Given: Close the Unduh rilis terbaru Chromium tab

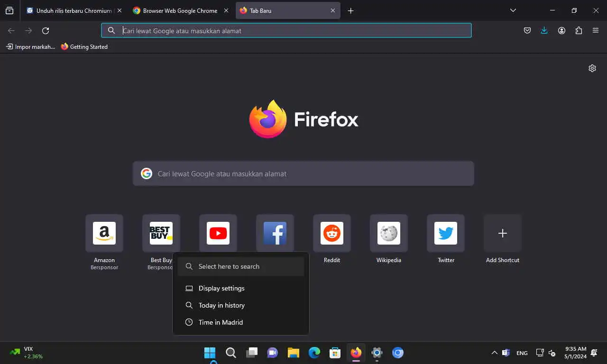Looking at the screenshot, I should click(119, 10).
